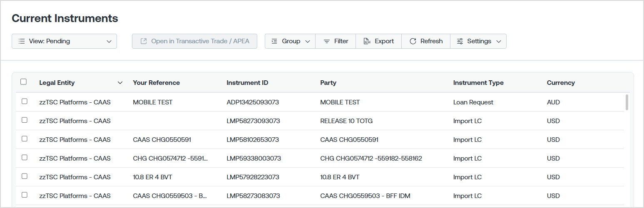Screen dimensions: 644x208
Task: Check the row for LMP58273093073
Action: pyautogui.click(x=25, y=120)
